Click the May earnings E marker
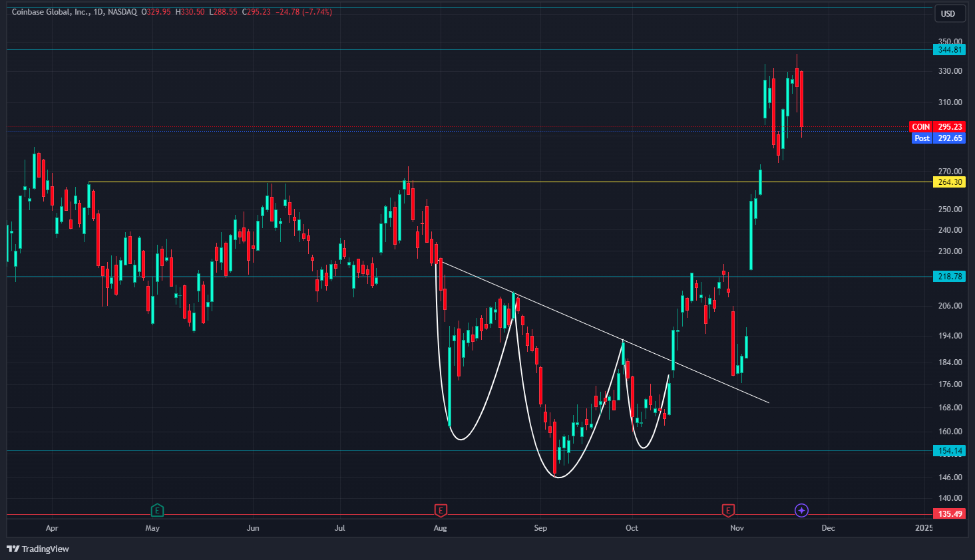 point(157,511)
